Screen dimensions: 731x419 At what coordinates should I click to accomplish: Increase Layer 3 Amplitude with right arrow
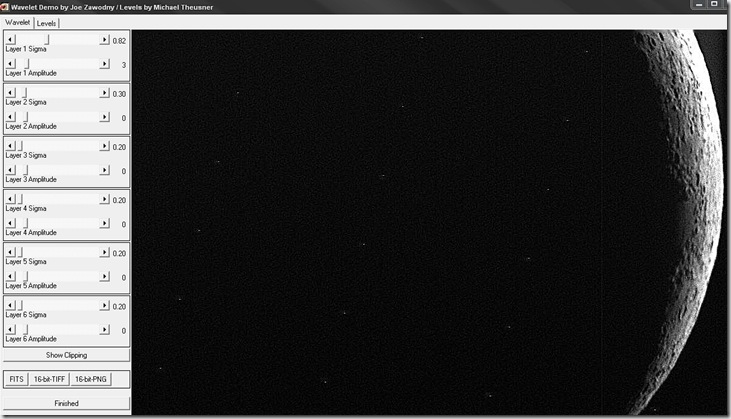coord(104,170)
